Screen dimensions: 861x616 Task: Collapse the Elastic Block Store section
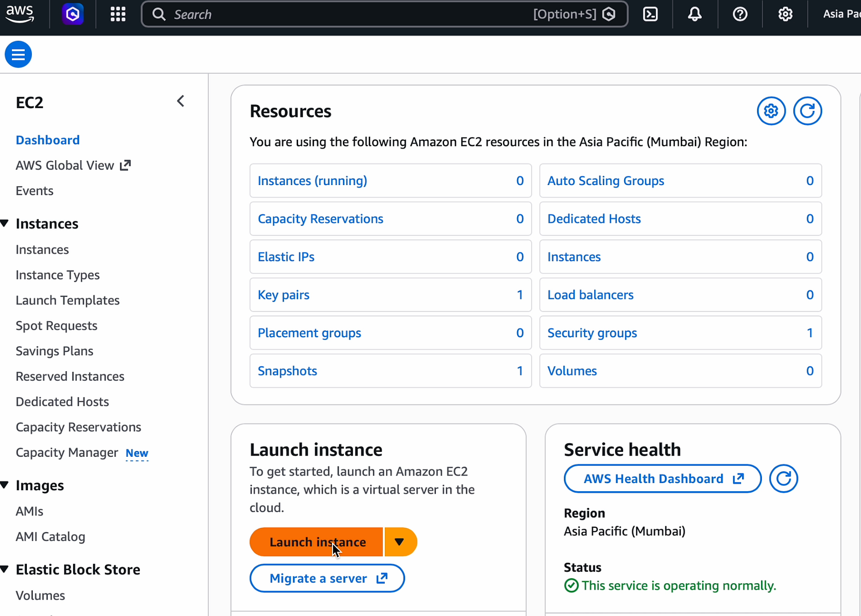pos(5,569)
